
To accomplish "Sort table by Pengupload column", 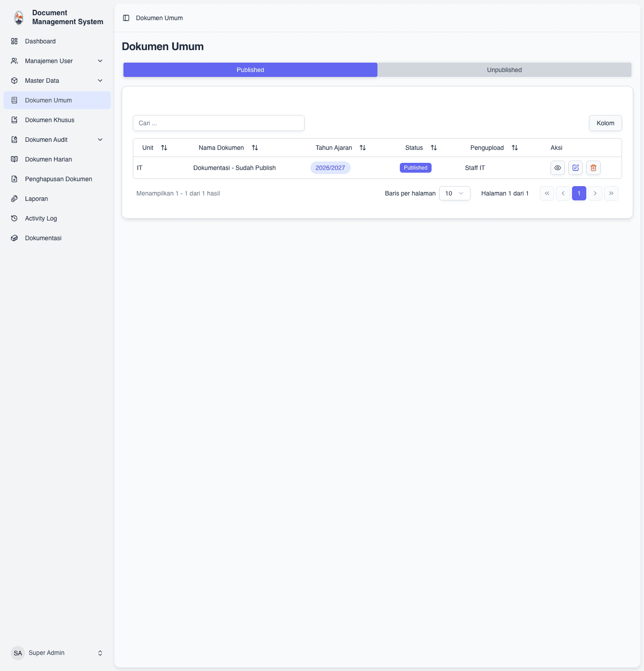I will [494, 148].
